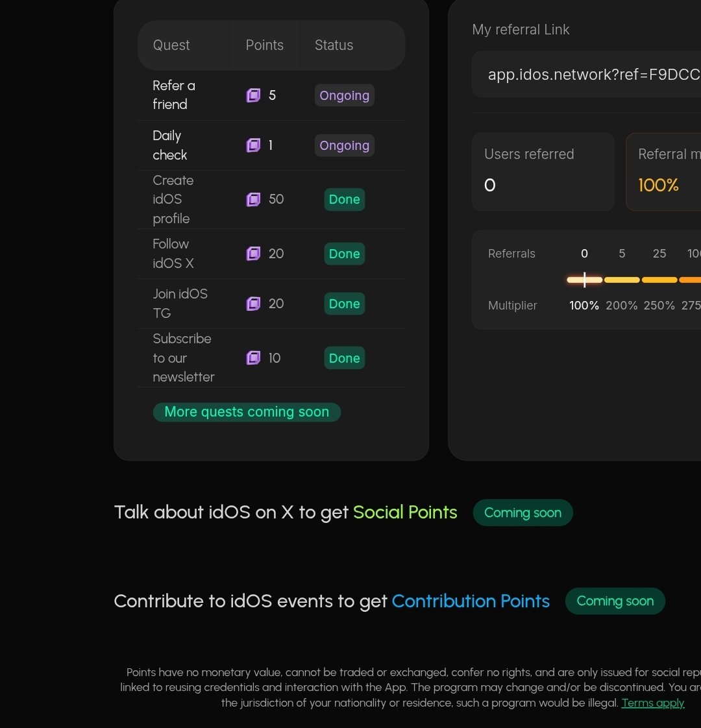This screenshot has height=728, width=701.
Task: Click the points cube icon for Follow idOS X
Action: click(253, 254)
